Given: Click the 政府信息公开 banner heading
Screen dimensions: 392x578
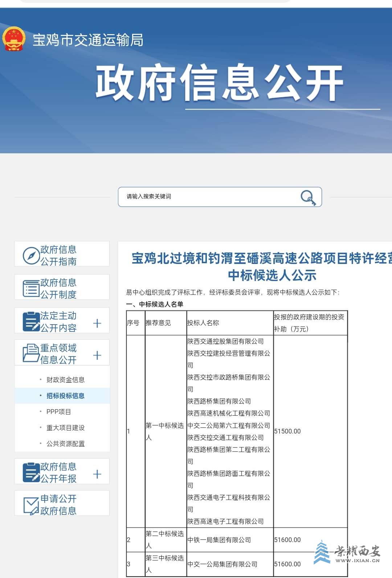Looking at the screenshot, I should coord(220,83).
